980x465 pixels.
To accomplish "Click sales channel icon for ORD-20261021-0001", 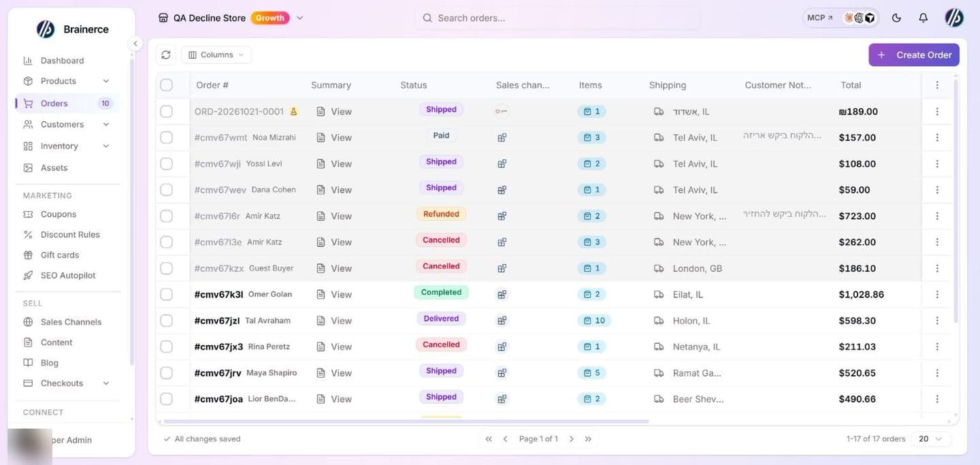I will (502, 111).
